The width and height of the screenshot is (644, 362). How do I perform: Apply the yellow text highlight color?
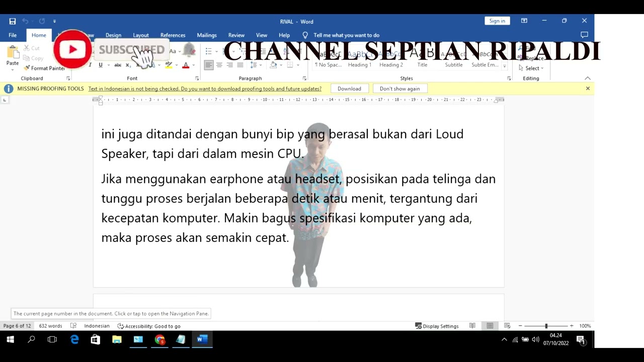point(169,65)
